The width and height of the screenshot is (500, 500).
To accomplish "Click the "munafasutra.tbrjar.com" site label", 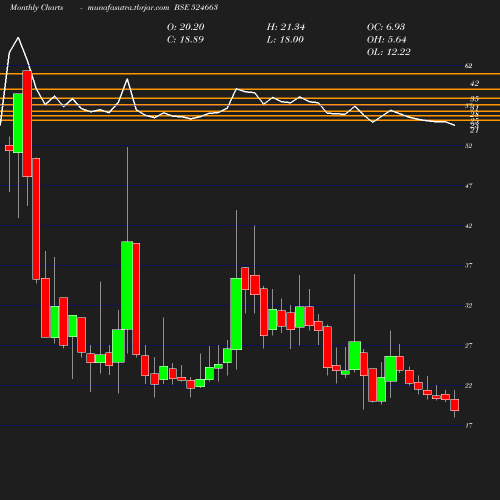I will 128,8.
